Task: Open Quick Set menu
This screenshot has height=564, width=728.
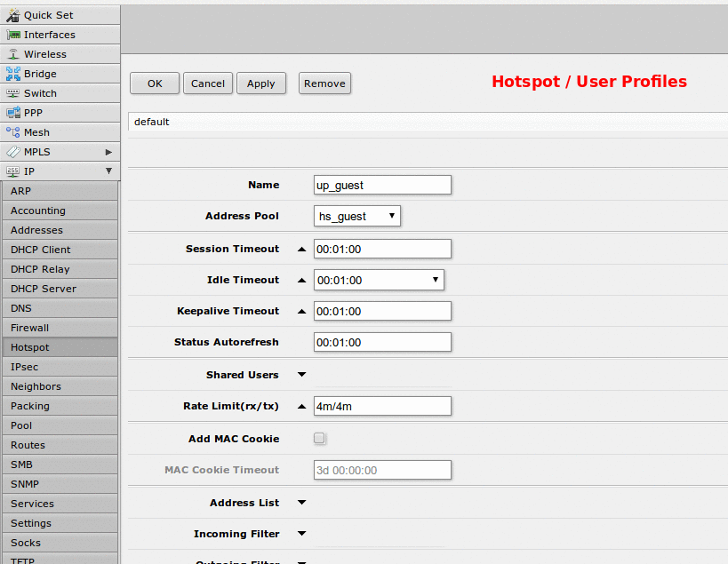Action: pyautogui.click(x=60, y=15)
